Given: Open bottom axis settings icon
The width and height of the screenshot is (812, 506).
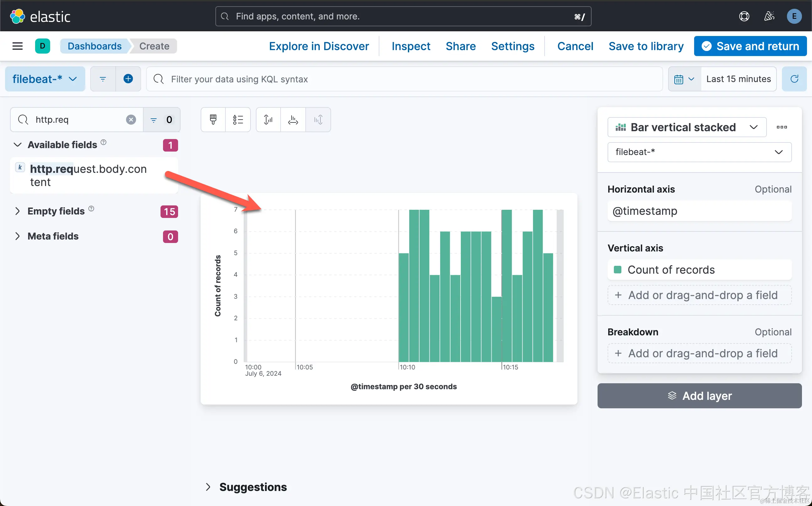Looking at the screenshot, I should coord(293,120).
